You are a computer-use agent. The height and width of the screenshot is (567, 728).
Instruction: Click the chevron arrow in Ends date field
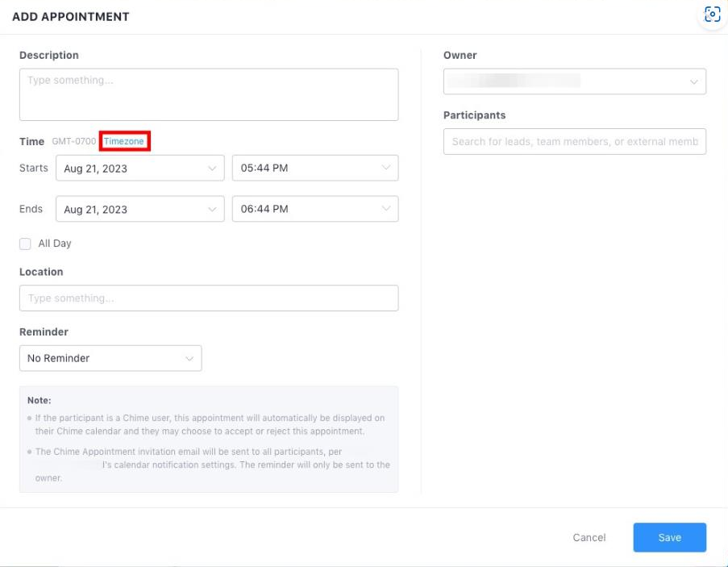212,210
